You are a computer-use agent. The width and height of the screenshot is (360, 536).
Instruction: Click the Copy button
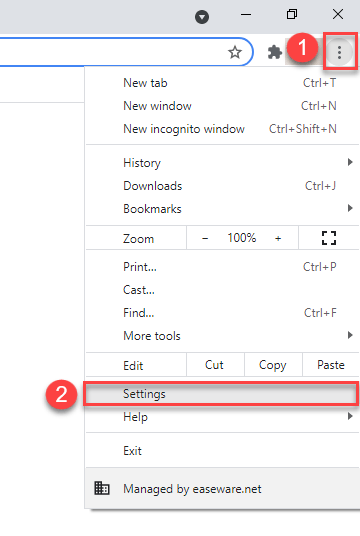tap(272, 365)
